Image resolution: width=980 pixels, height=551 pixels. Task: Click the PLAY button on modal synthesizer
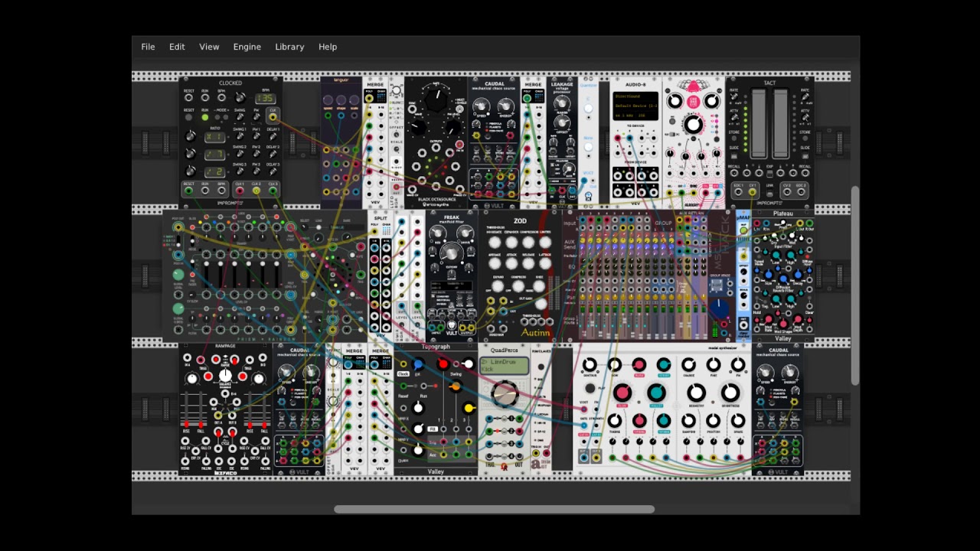[x=590, y=388]
